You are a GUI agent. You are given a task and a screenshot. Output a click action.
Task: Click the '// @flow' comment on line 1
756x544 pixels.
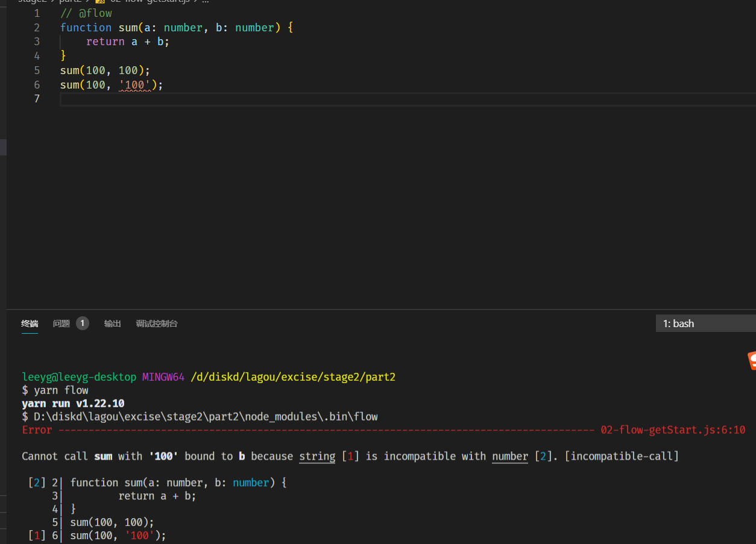pyautogui.click(x=86, y=13)
